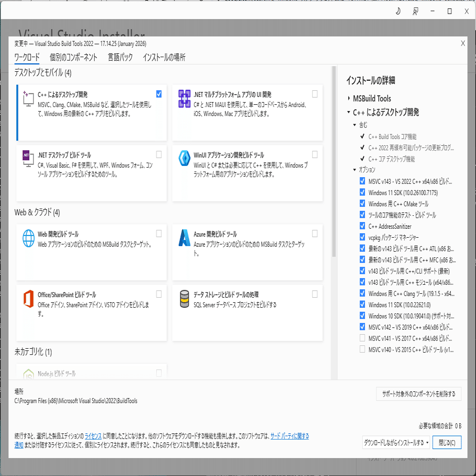Collapse the オプション section arrow

tap(354, 170)
